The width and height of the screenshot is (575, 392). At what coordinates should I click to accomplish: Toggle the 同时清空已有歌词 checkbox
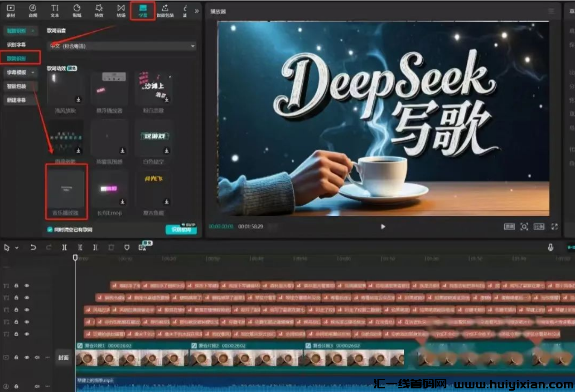point(50,229)
